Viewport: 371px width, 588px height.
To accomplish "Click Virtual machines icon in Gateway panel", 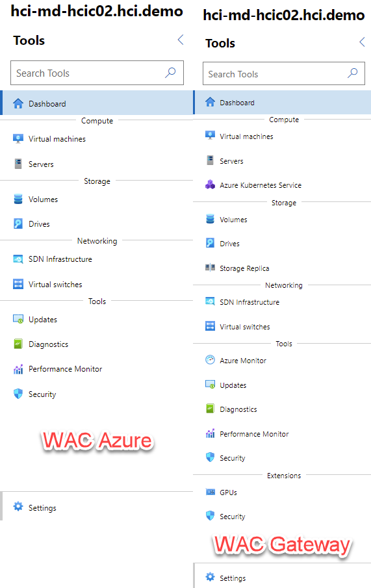I will (210, 136).
